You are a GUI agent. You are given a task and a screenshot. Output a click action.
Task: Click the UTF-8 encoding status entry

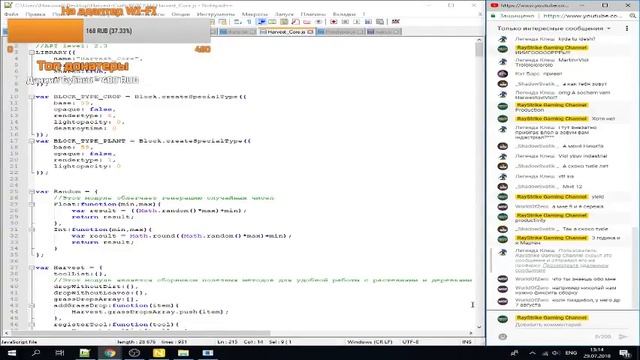coord(410,342)
